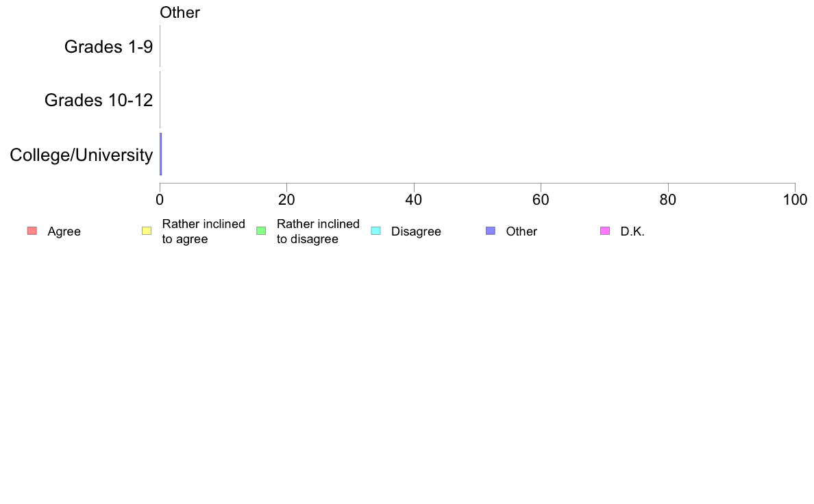Click the purple Other legend swatch

point(491,231)
